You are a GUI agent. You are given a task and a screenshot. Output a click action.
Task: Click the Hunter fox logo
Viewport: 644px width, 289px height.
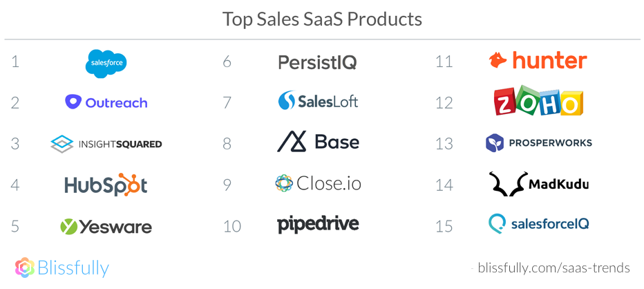pos(538,61)
